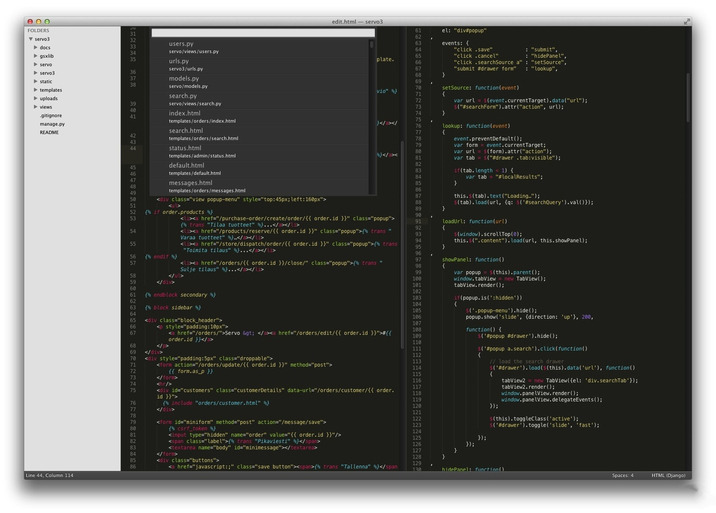Open the .gitignore file in sidebar
716x513 pixels.
click(x=51, y=115)
